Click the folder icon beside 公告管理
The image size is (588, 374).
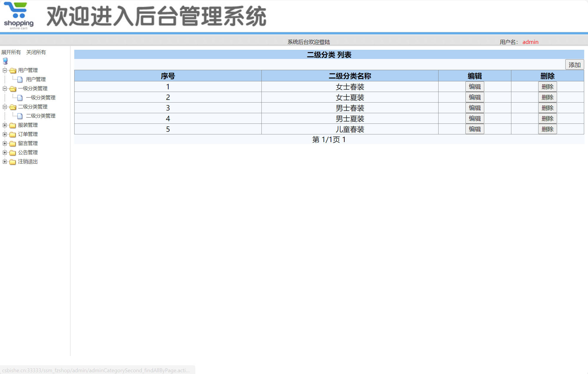pyautogui.click(x=12, y=152)
